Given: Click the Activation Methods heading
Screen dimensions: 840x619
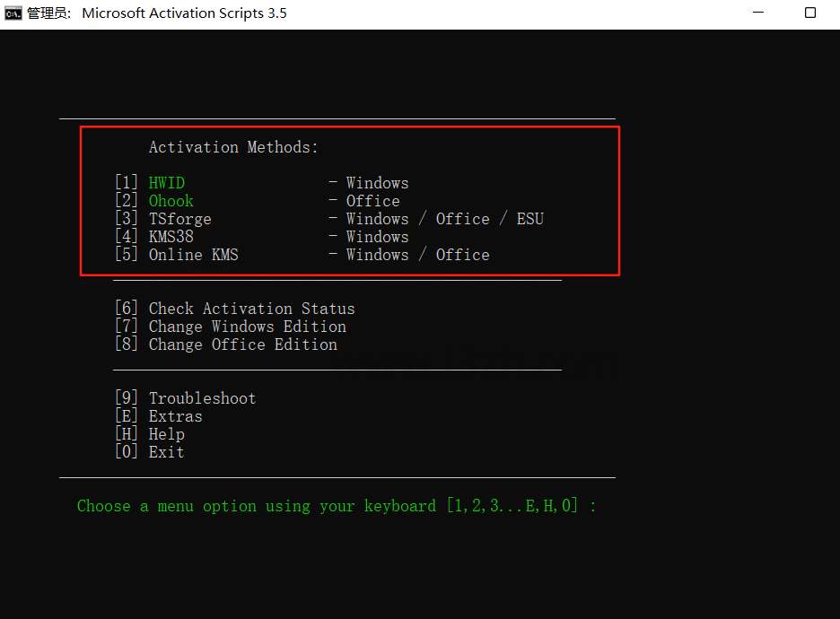Looking at the screenshot, I should pos(233,147).
